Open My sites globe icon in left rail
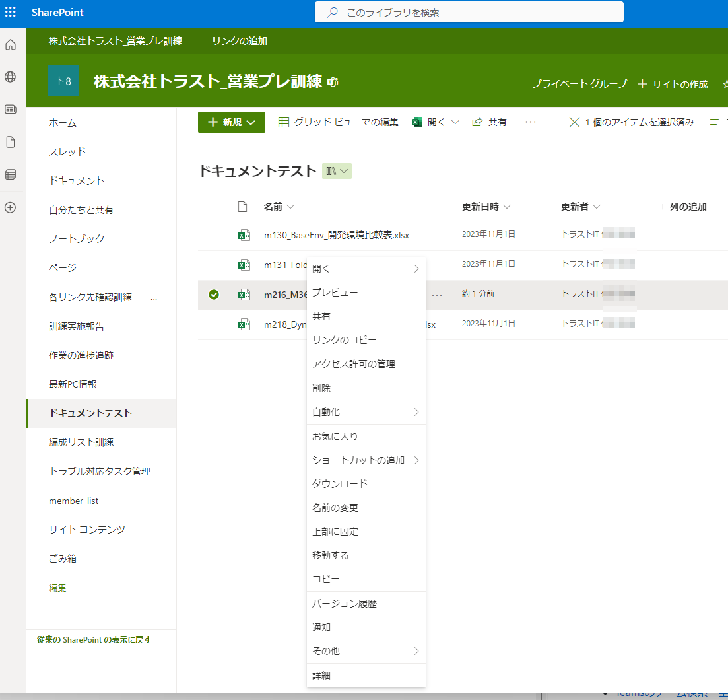Image resolution: width=728 pixels, height=700 pixels. pyautogui.click(x=10, y=77)
